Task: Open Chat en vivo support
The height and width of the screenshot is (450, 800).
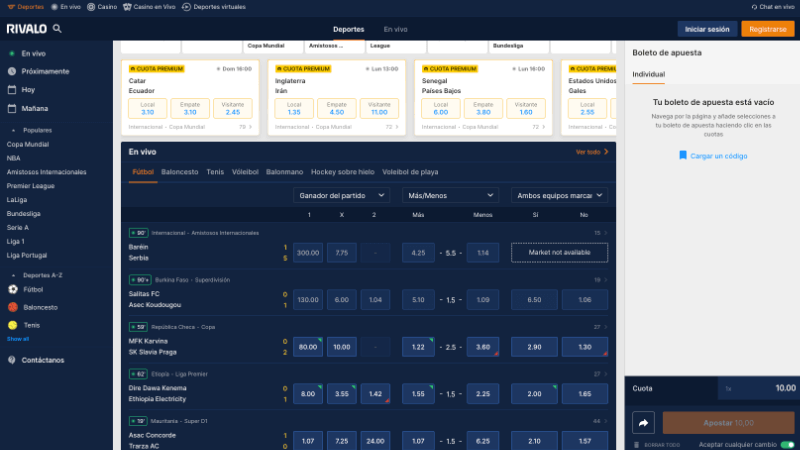Action: (x=772, y=7)
